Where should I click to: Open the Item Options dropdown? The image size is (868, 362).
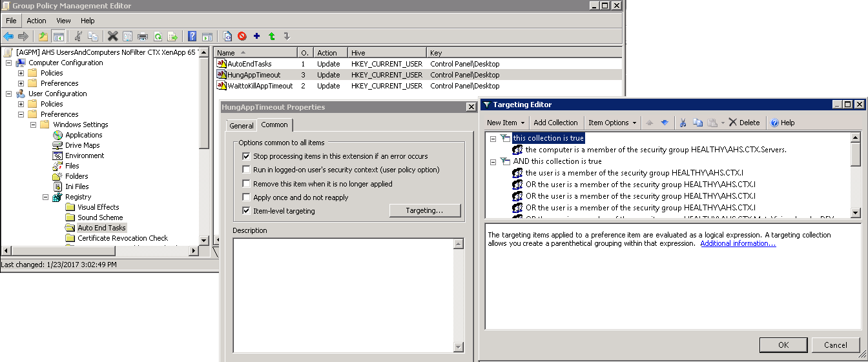612,123
